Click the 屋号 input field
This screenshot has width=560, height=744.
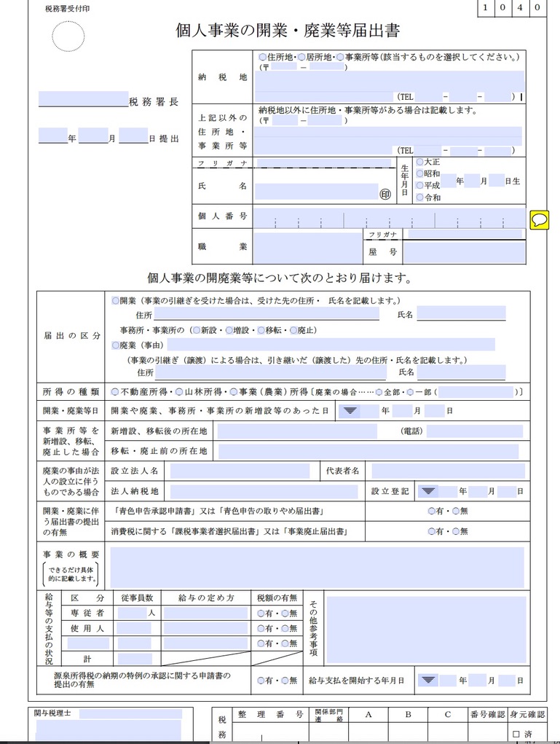(x=464, y=252)
